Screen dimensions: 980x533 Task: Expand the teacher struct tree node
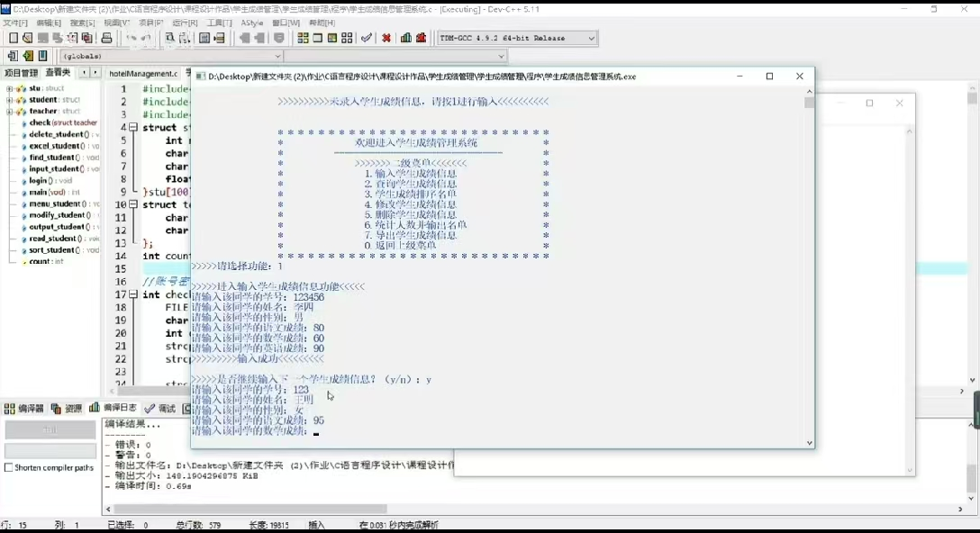pos(9,112)
